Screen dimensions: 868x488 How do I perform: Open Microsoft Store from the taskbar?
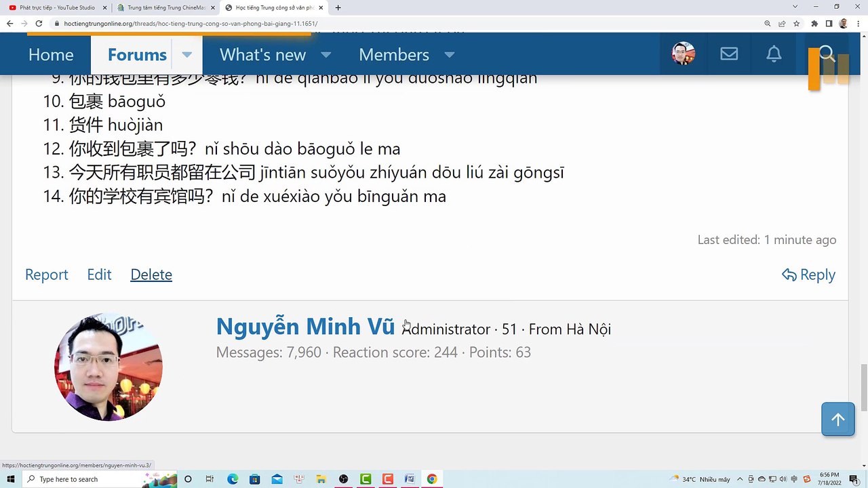coord(254,479)
